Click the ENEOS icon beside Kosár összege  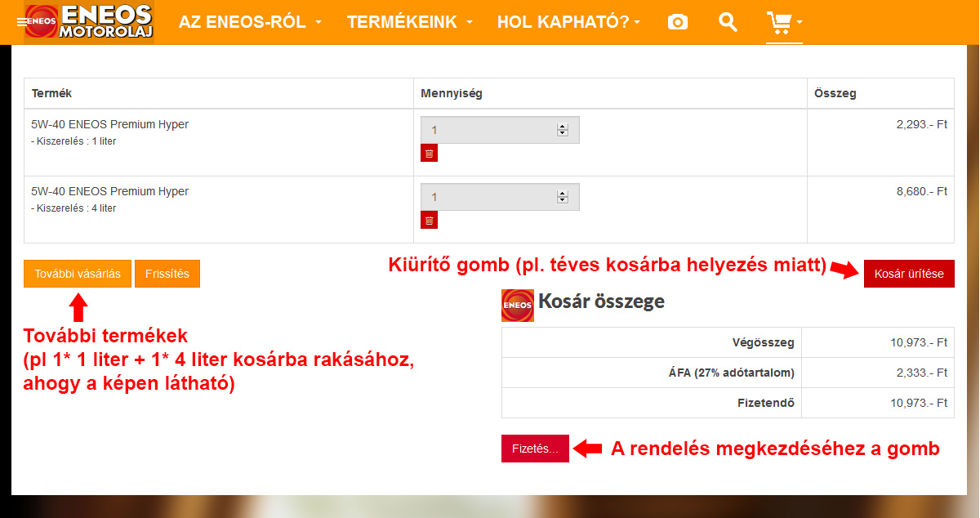pyautogui.click(x=518, y=305)
